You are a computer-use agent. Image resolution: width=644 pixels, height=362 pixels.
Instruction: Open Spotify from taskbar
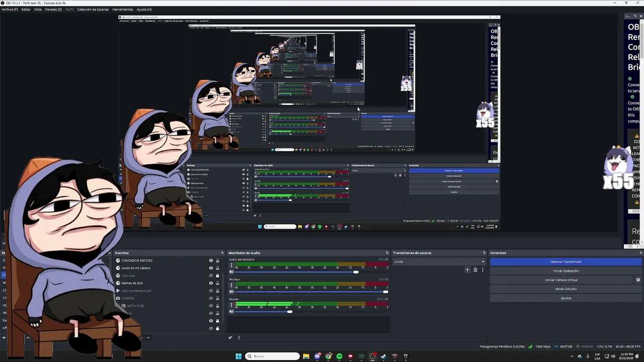click(340, 356)
